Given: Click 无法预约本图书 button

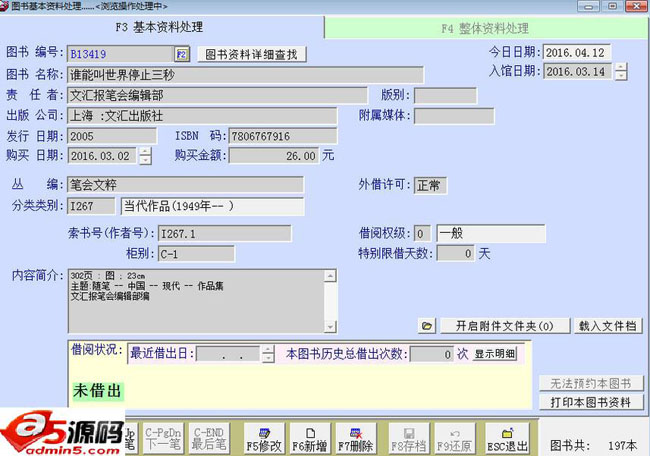Looking at the screenshot, I should click(x=591, y=383).
